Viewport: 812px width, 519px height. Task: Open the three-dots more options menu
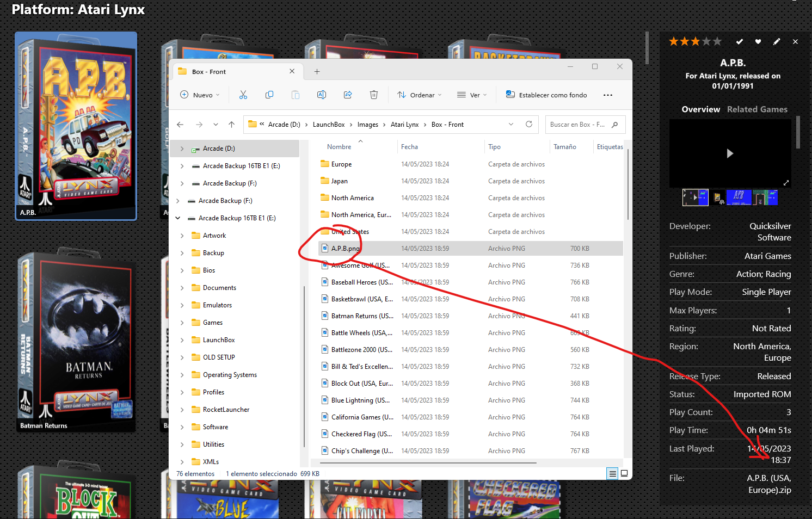click(x=608, y=95)
